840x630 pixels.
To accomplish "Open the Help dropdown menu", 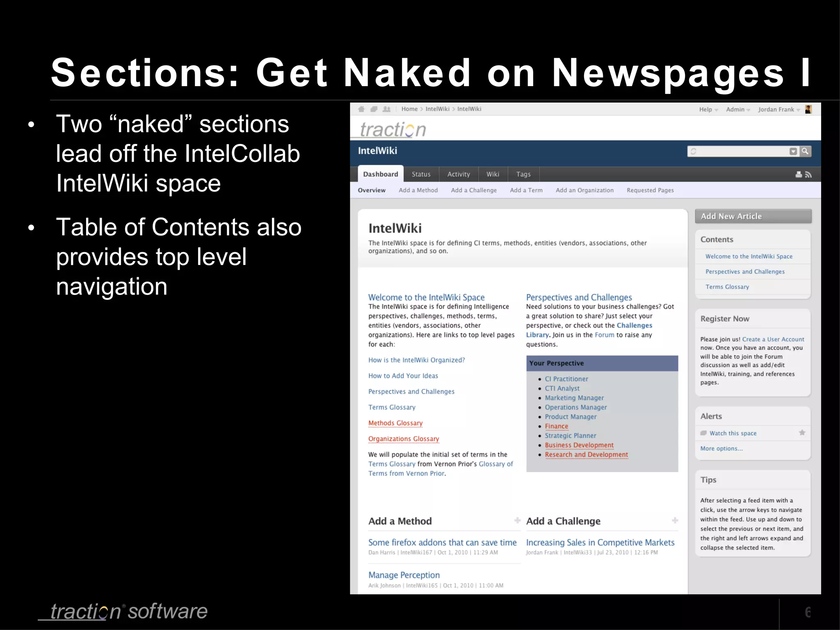I will [708, 110].
